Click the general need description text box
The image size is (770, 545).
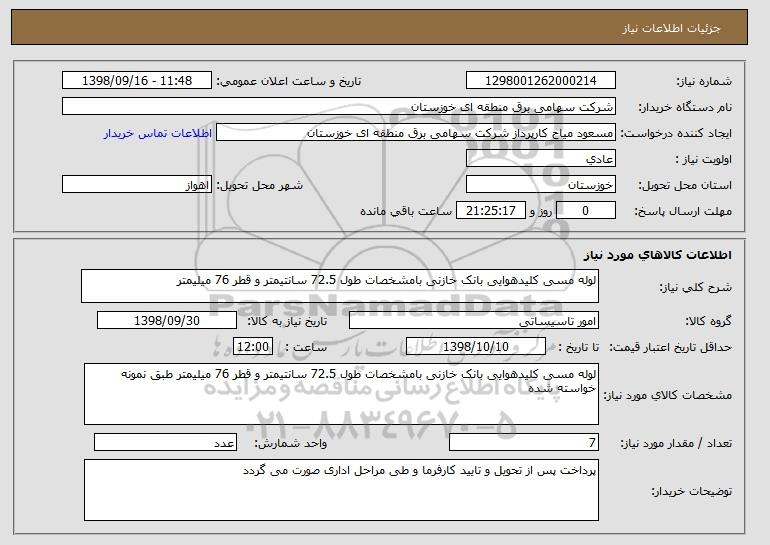point(340,286)
